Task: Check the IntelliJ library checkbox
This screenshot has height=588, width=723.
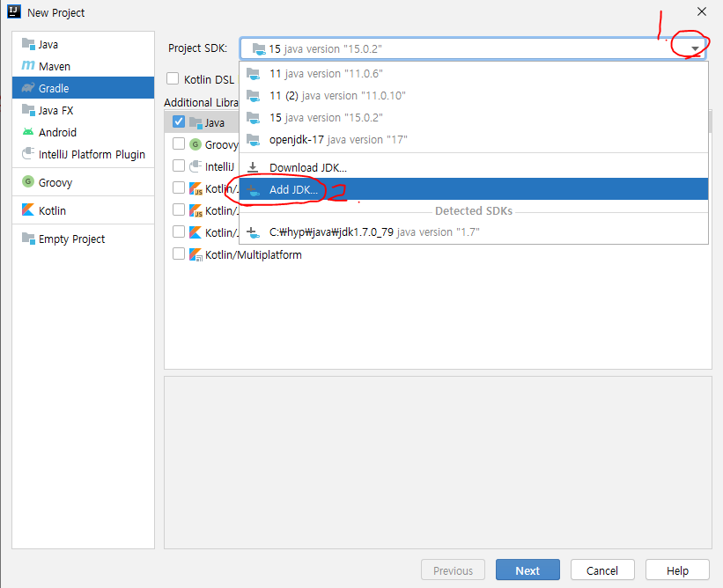Action: (179, 165)
